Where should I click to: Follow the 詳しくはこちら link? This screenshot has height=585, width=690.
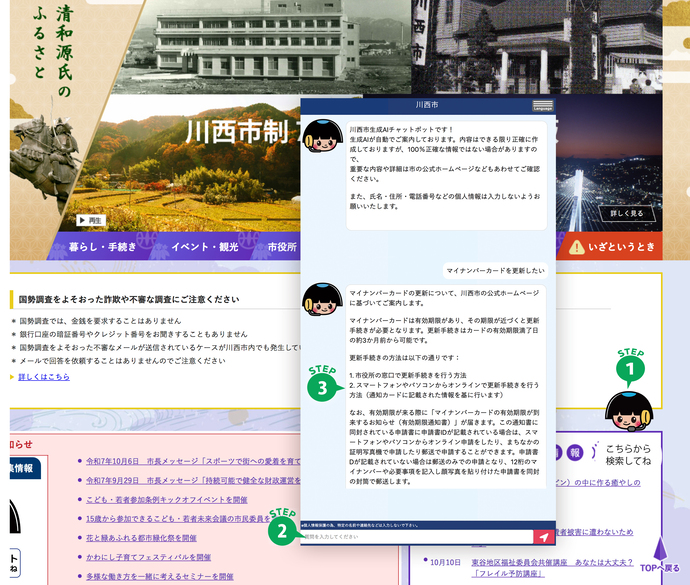click(x=44, y=377)
